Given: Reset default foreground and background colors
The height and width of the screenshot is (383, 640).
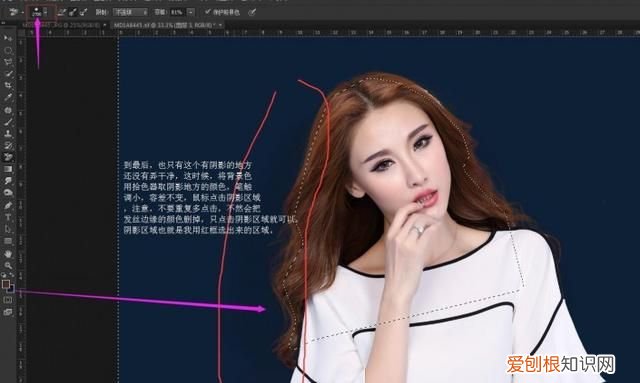Looking at the screenshot, I should tap(4, 275).
